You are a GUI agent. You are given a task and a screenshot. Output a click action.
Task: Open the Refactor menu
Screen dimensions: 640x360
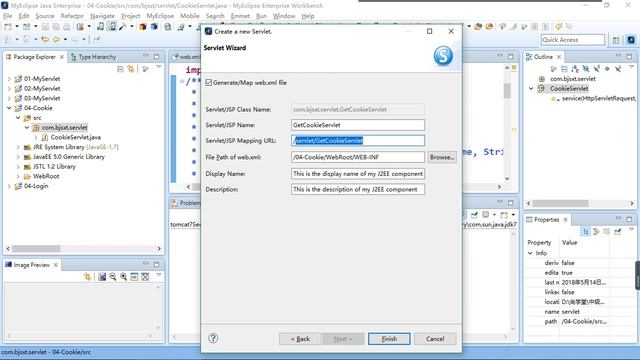(72, 16)
